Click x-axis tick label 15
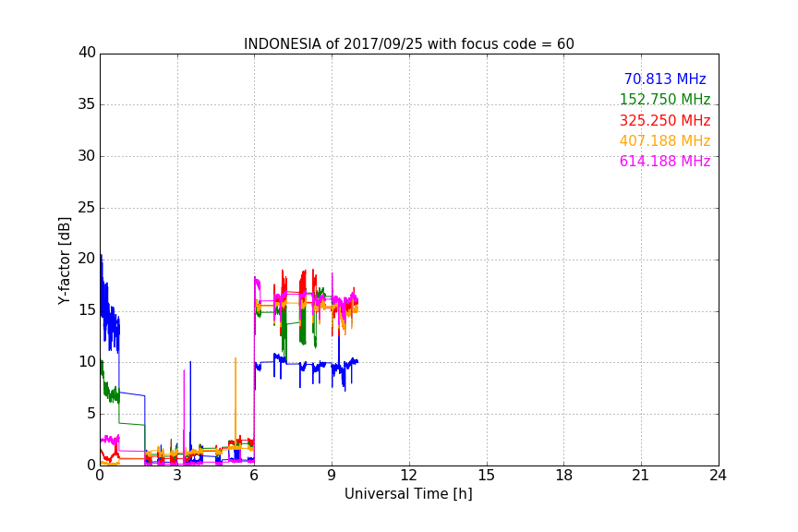The height and width of the screenshot is (532, 798). coord(486,476)
